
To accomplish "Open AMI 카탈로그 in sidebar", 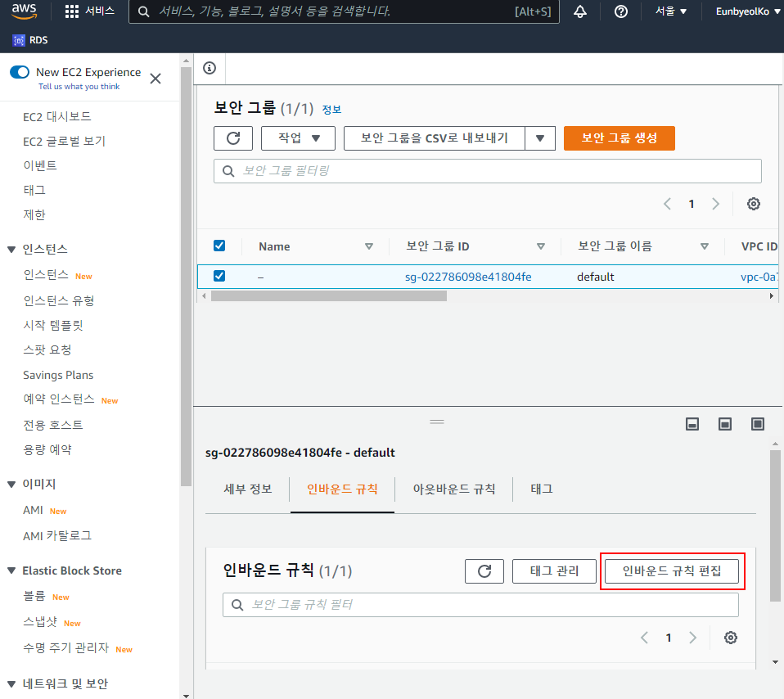I will pyautogui.click(x=57, y=535).
